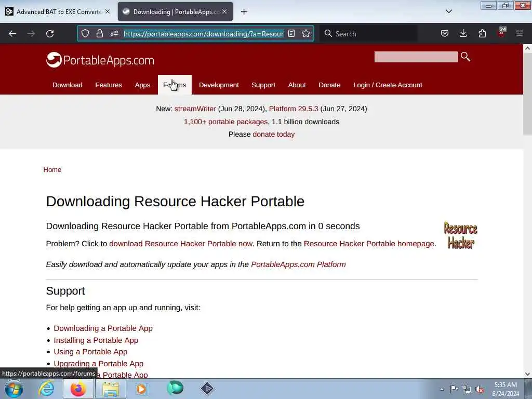The image size is (532, 399).
Task: Show hidden system tray icons arrow
Action: coord(442,389)
